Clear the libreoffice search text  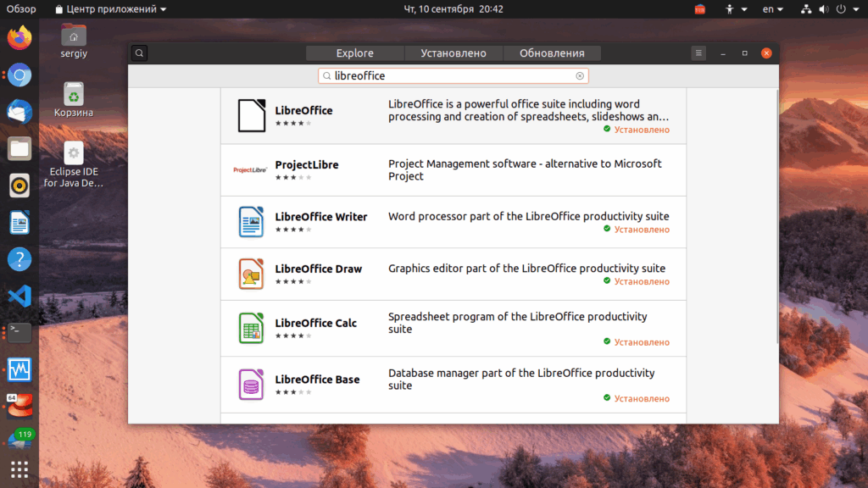[580, 75]
